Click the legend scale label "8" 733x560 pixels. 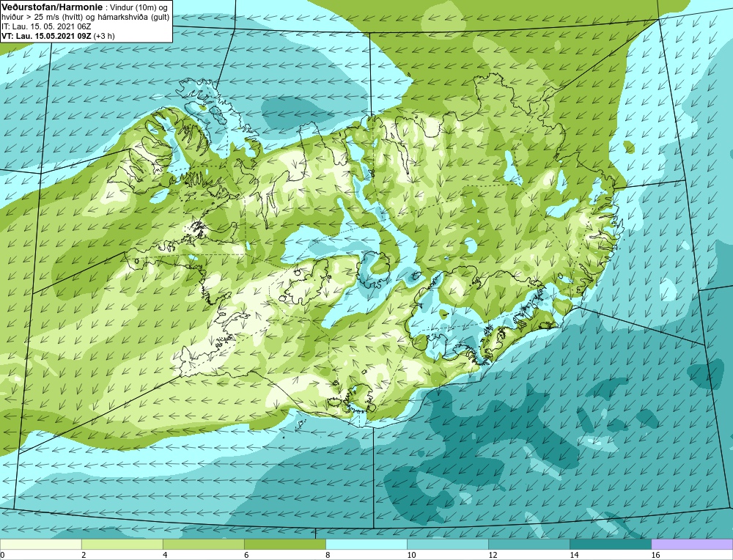328,555
